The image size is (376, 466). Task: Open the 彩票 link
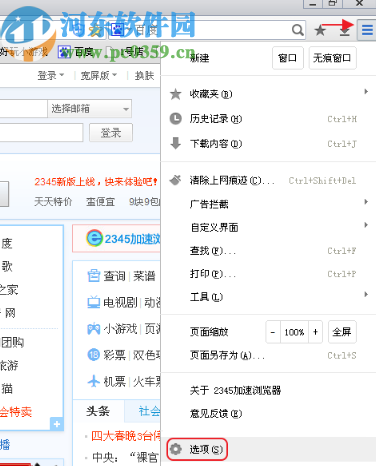click(x=114, y=355)
